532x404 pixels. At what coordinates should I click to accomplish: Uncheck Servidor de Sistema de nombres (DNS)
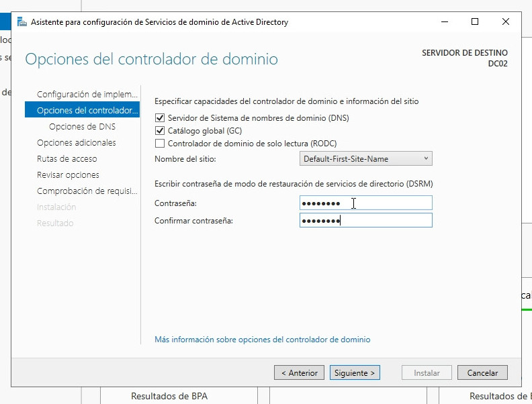(160, 118)
